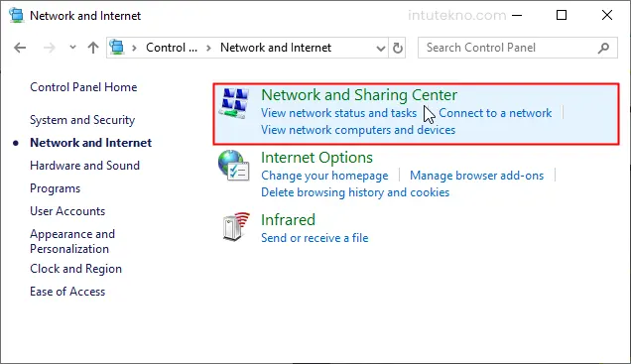Go to Control Panel Home
This screenshot has height=364, width=631.
pos(83,87)
